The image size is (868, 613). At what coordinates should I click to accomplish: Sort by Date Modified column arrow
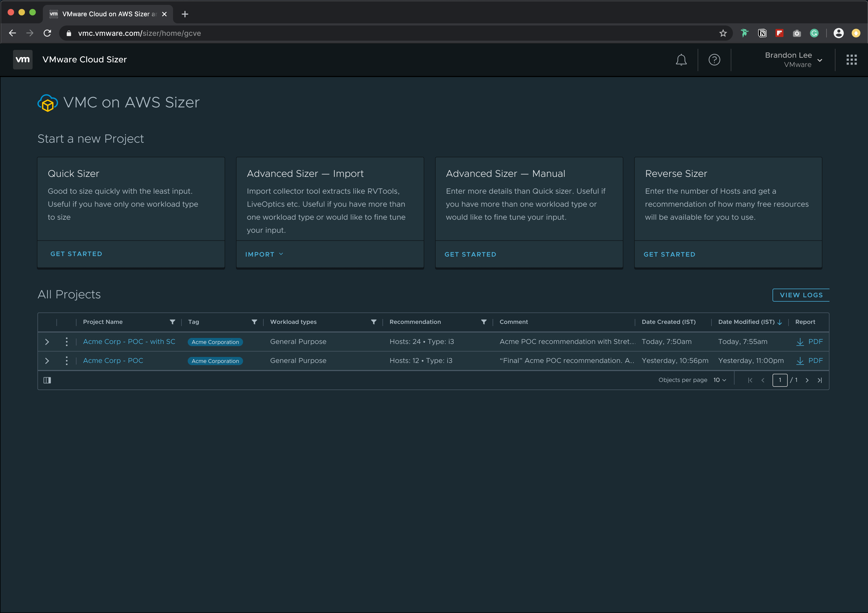pos(780,323)
